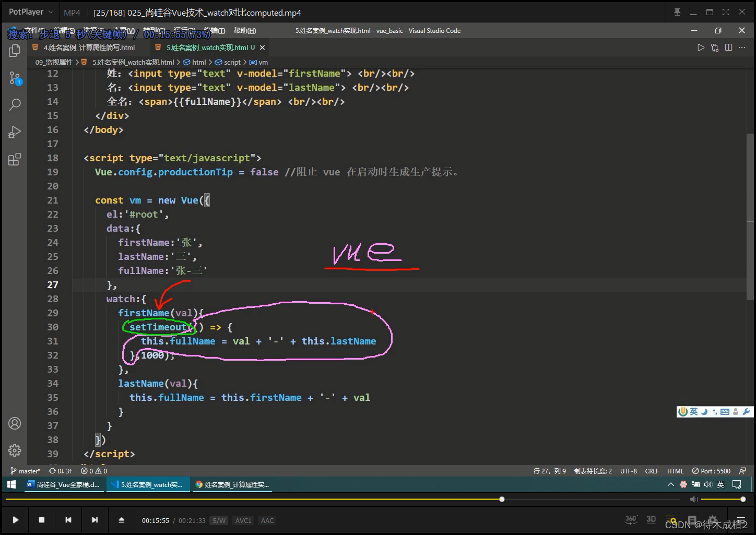Open changes with the compare icon
Image resolution: width=756 pixels, height=535 pixels.
click(715, 47)
